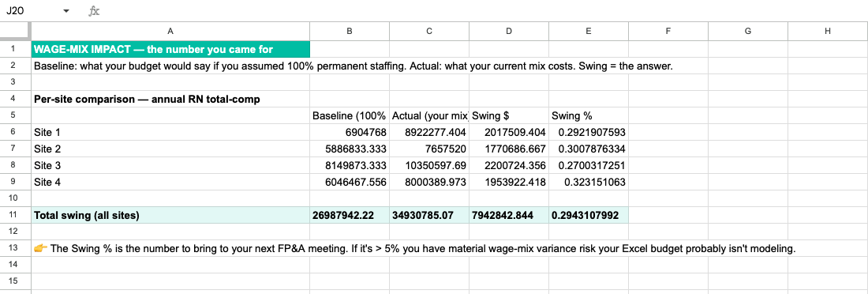This screenshot has width=868, height=294.
Task: Select column C header
Action: 429,32
